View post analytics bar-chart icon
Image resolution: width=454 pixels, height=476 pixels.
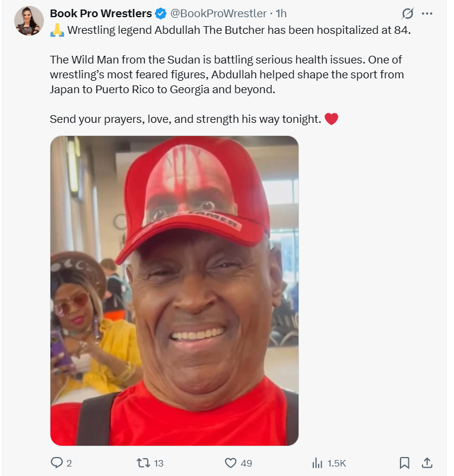[x=317, y=463]
